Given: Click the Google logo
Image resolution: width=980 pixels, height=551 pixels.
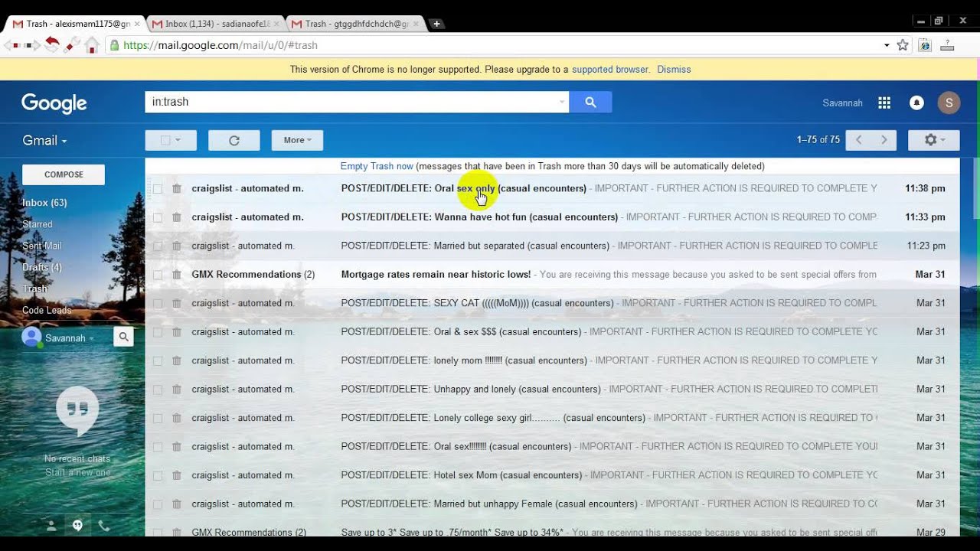Looking at the screenshot, I should tap(54, 103).
